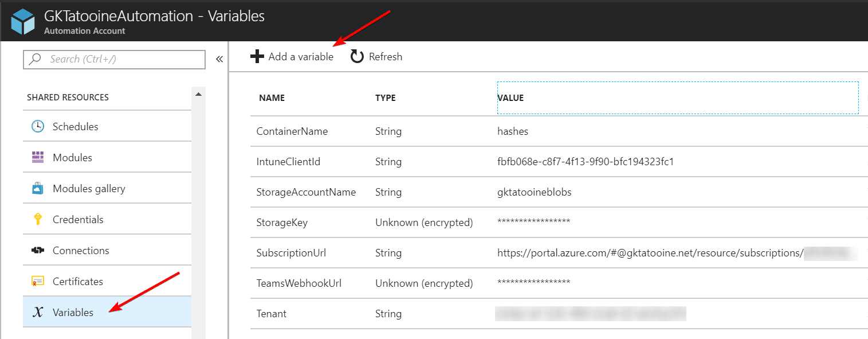
Task: Open the StorageKey variable row
Action: (559, 223)
